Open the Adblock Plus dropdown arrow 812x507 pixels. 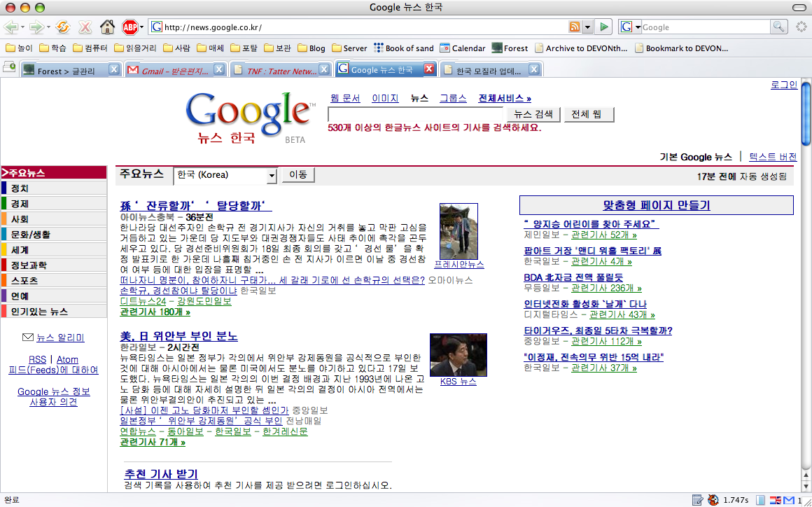[x=141, y=27]
